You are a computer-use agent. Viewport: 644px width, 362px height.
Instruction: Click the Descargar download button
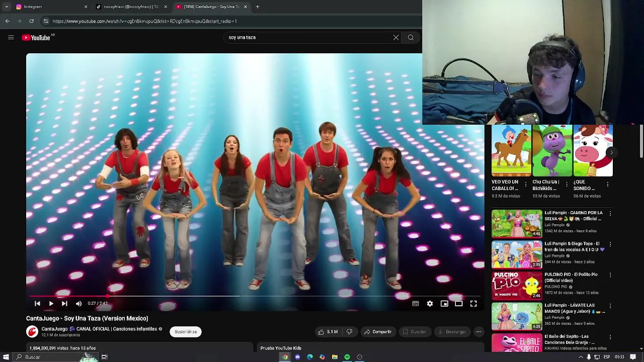tap(452, 332)
